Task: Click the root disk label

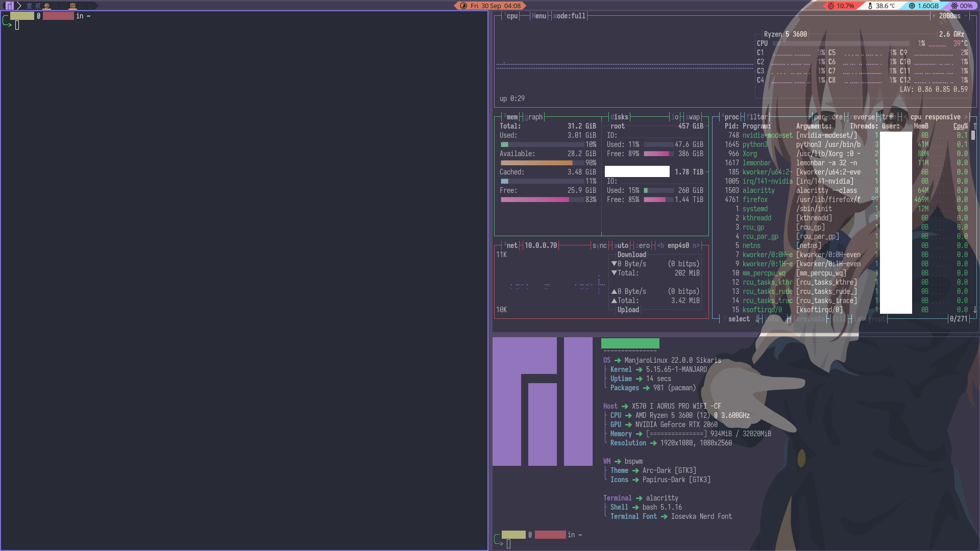Action: (x=618, y=126)
